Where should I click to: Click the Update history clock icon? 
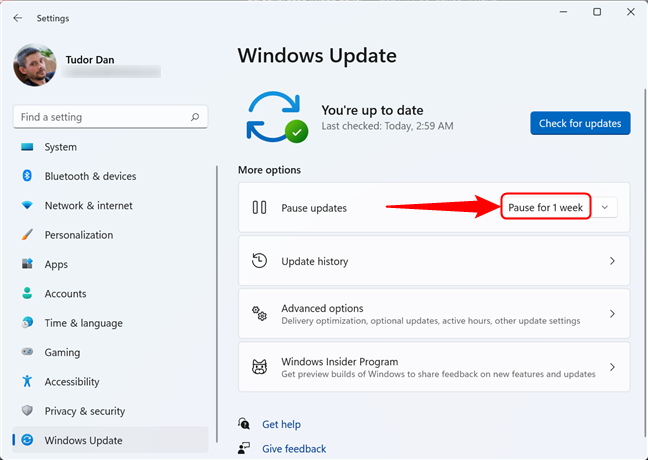[x=260, y=261]
